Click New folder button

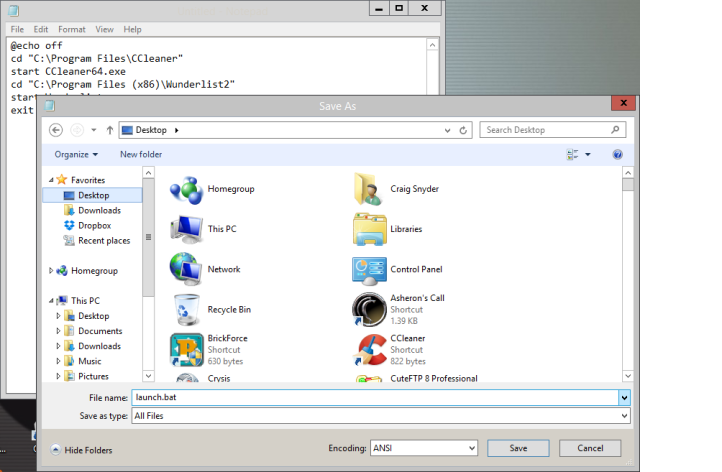[x=141, y=154]
